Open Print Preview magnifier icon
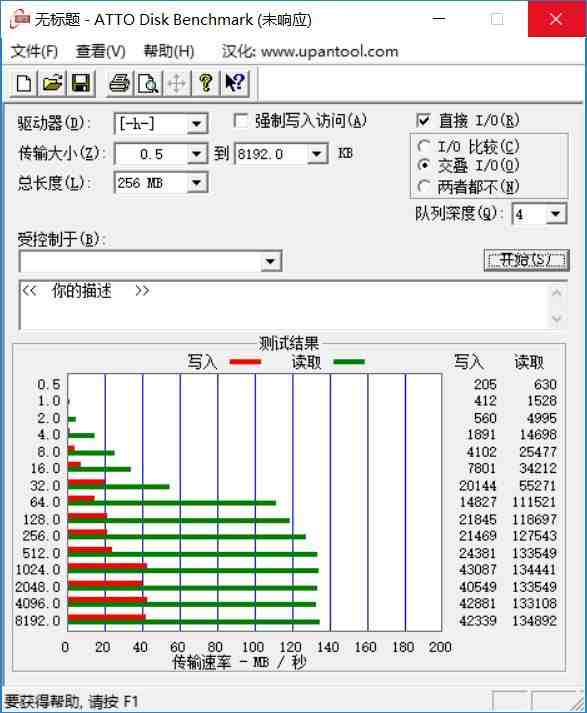 tap(148, 83)
